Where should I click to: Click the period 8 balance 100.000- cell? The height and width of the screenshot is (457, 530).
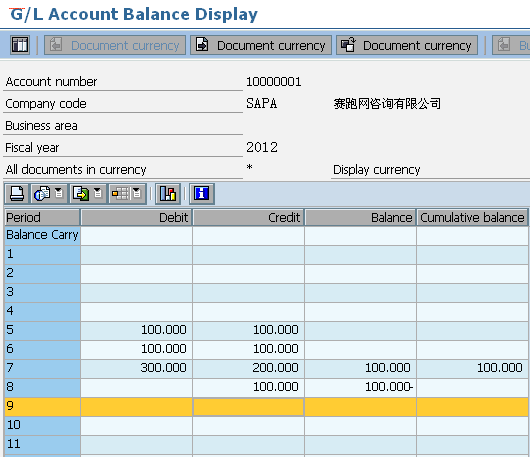[x=360, y=387]
